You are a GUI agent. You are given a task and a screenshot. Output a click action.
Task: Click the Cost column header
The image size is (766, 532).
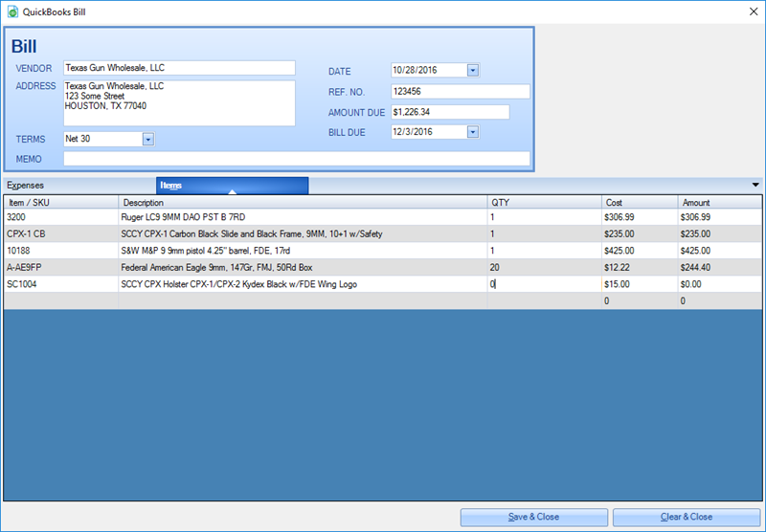click(x=640, y=203)
